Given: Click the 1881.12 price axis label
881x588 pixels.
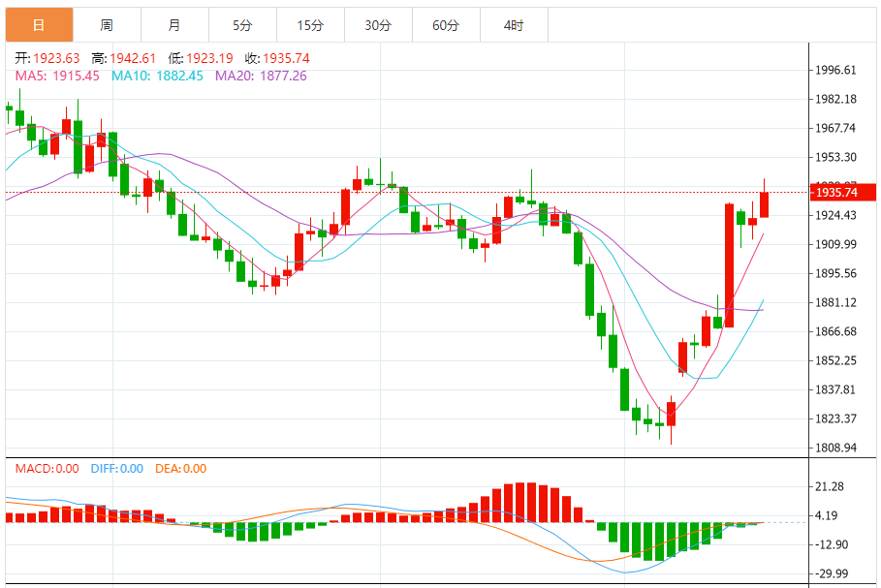Looking at the screenshot, I should pos(836,302).
